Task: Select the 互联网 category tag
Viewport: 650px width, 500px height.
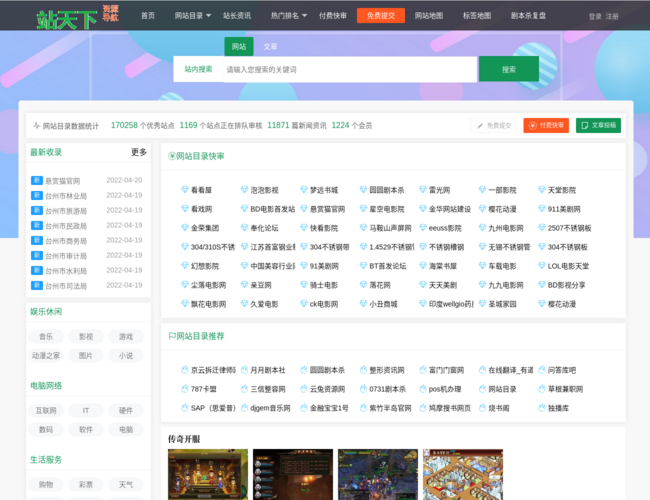Action: pos(46,410)
